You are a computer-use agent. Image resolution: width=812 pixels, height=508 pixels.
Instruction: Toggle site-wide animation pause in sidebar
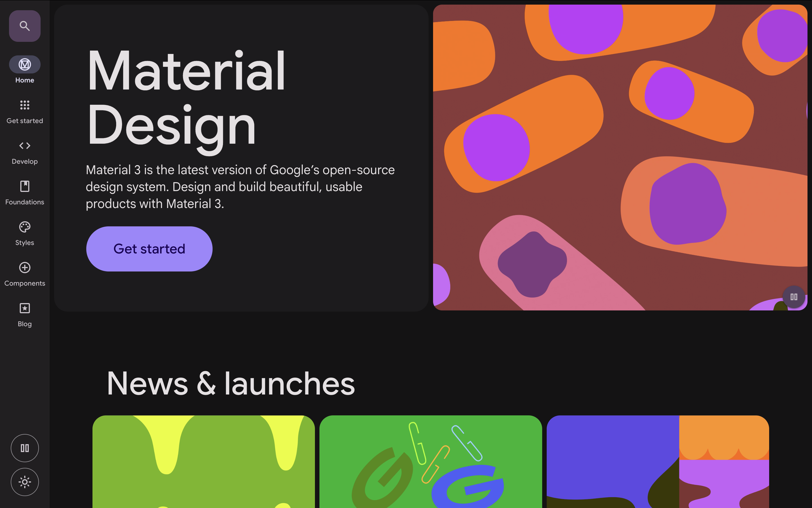(x=24, y=448)
